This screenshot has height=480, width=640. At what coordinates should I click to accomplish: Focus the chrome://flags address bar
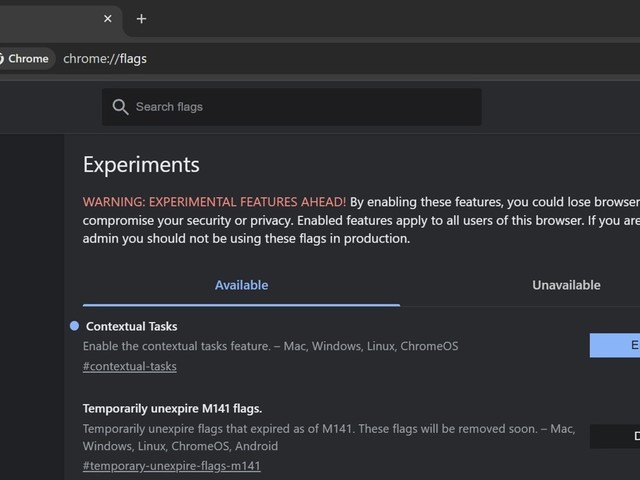click(x=300, y=59)
